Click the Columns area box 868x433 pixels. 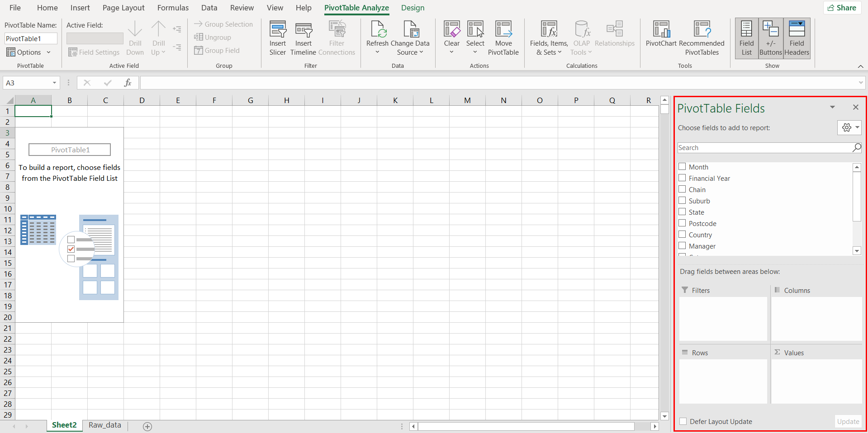816,319
